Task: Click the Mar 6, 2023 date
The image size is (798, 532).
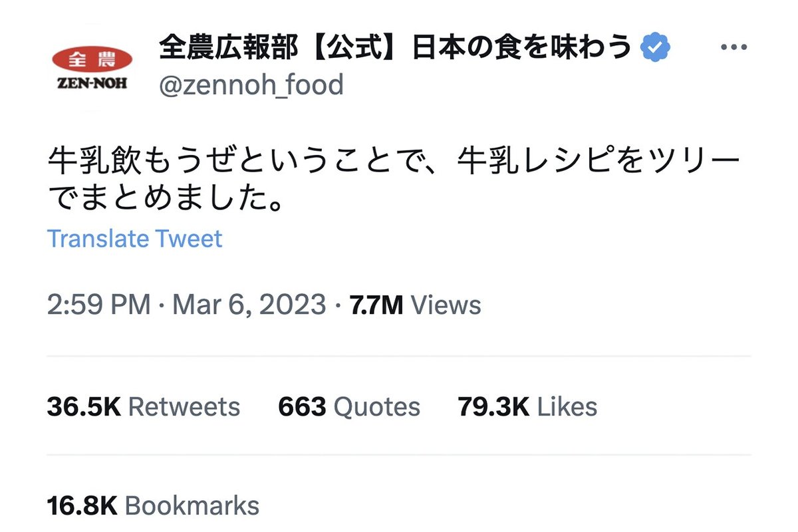Action: click(x=249, y=305)
